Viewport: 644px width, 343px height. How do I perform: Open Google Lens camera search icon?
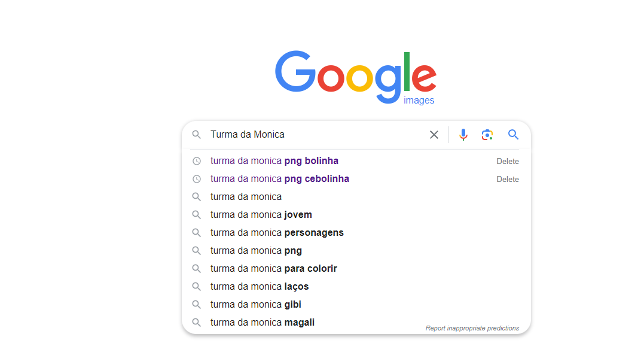(487, 135)
